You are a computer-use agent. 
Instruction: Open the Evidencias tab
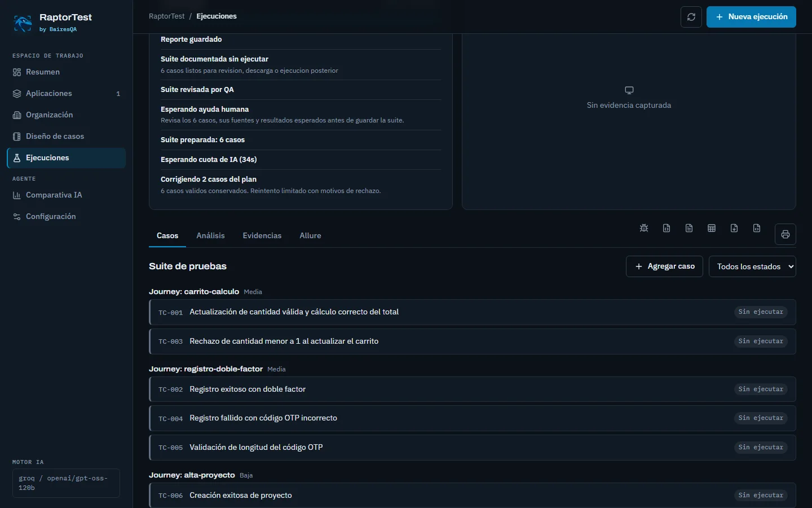[x=262, y=236]
